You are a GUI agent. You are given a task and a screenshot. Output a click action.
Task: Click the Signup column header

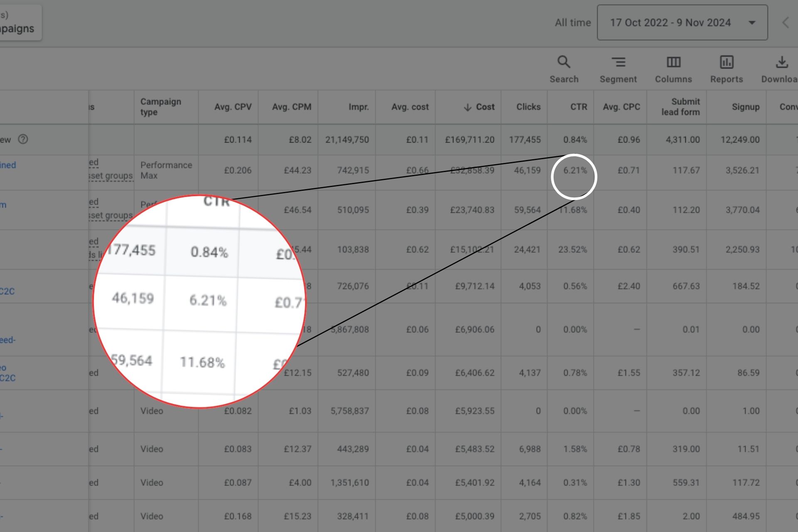click(x=745, y=107)
